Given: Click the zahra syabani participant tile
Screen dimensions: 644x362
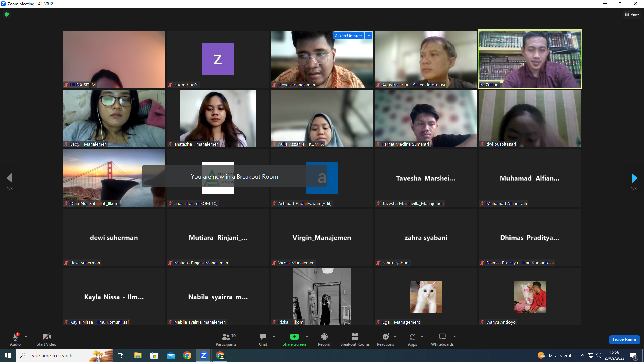Looking at the screenshot, I should (426, 237).
